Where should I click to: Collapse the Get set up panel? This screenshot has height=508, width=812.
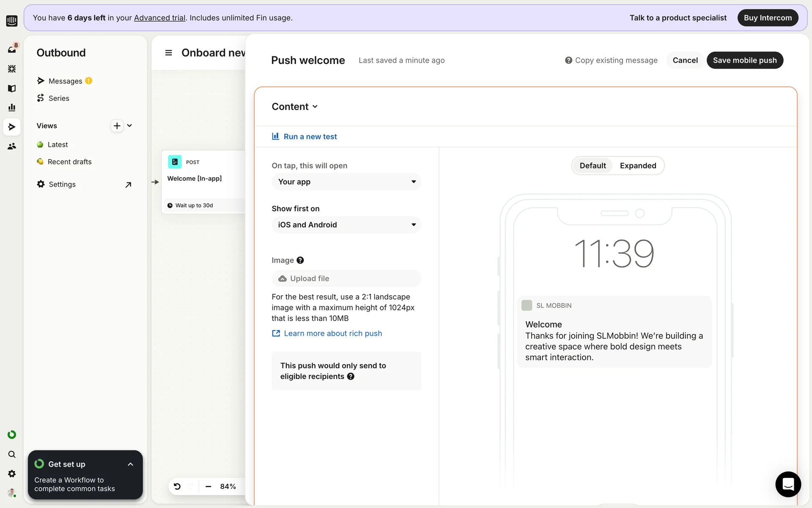coord(130,464)
